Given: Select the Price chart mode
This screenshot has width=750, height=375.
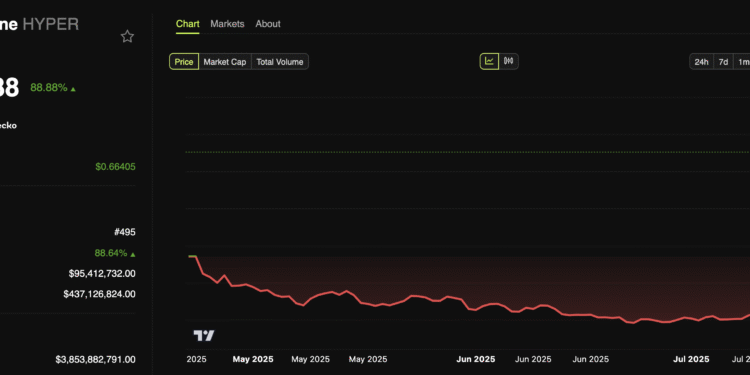Looking at the screenshot, I should click(x=184, y=62).
